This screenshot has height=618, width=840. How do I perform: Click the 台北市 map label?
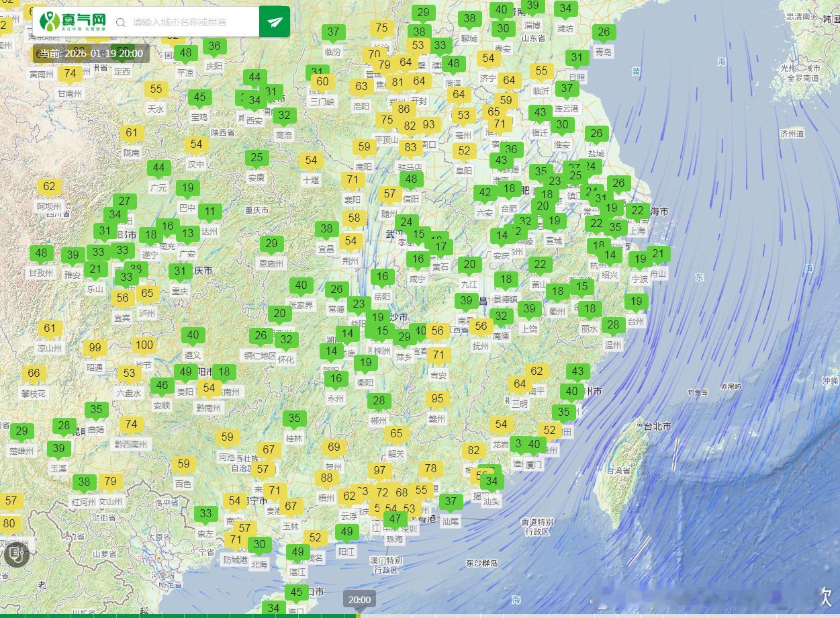point(657,427)
